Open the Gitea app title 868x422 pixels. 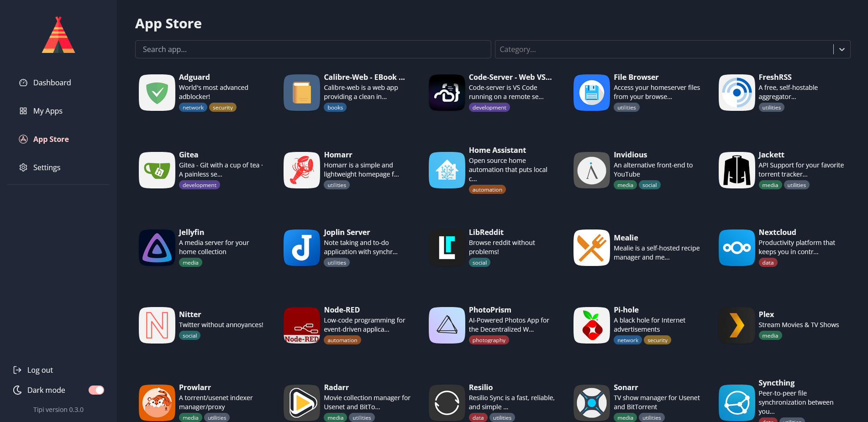coord(189,155)
